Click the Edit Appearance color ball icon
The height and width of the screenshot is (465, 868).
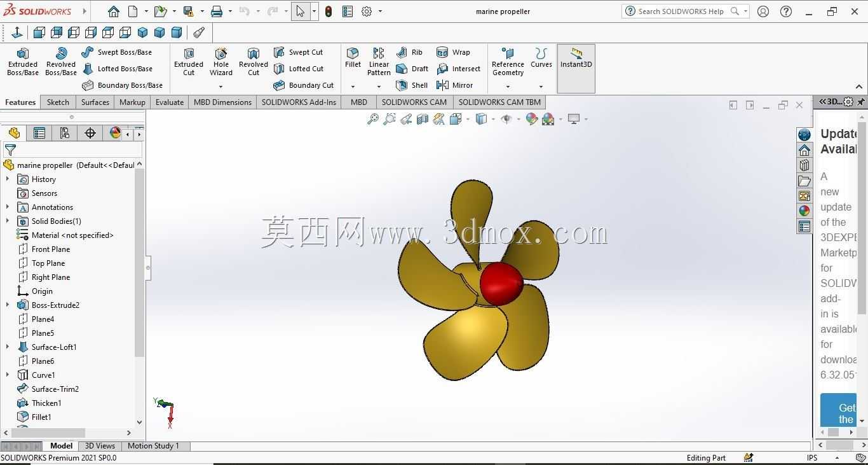(x=532, y=119)
